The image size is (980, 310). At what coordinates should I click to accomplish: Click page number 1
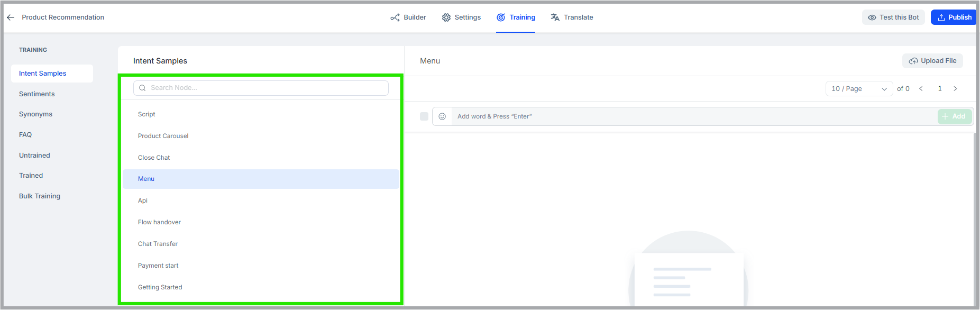click(x=940, y=89)
